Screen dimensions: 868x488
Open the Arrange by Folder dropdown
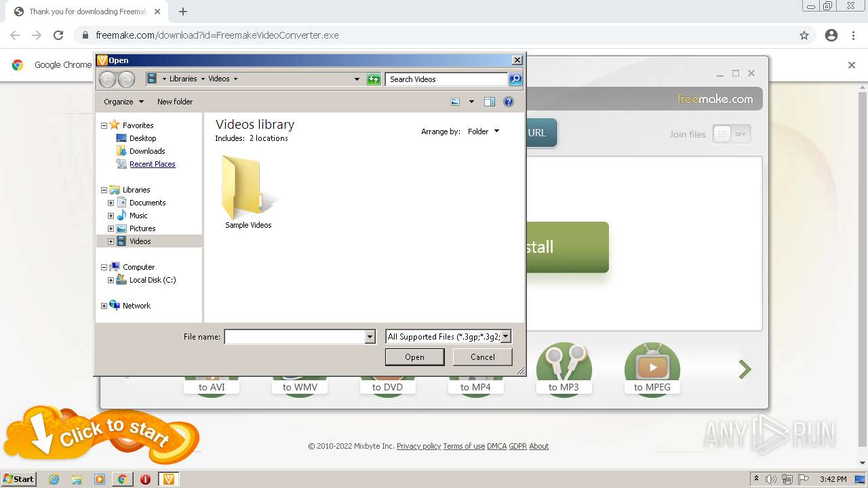click(x=484, y=131)
